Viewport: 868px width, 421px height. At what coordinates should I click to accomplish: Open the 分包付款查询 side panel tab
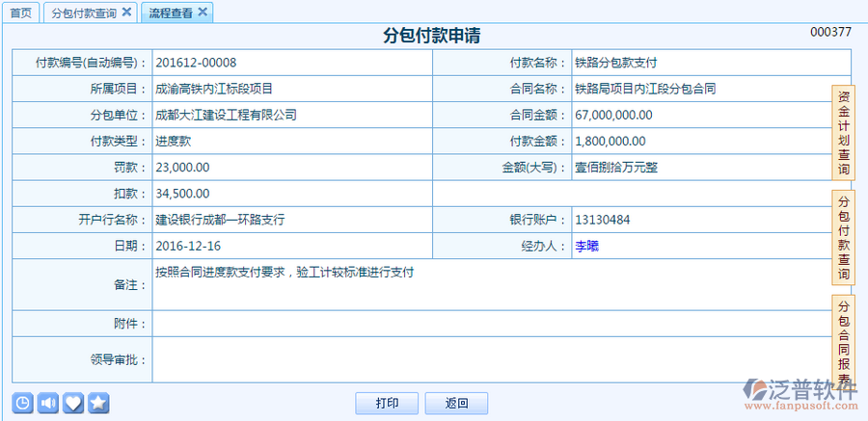pos(843,238)
